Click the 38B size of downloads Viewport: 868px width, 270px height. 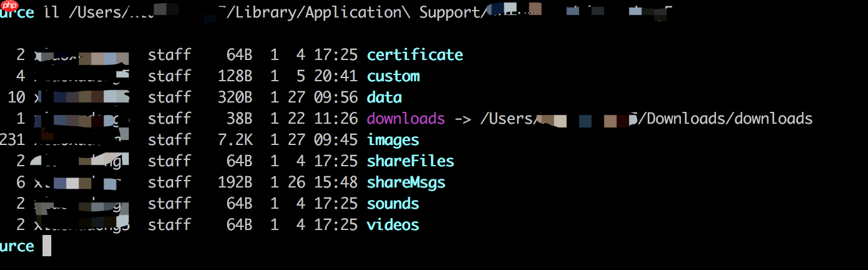[240, 119]
